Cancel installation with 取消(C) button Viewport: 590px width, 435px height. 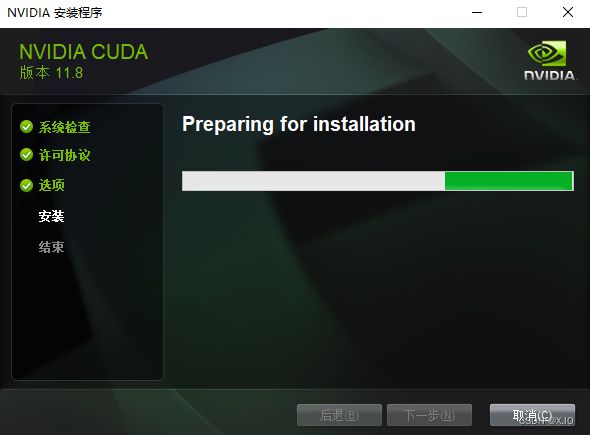tap(532, 415)
